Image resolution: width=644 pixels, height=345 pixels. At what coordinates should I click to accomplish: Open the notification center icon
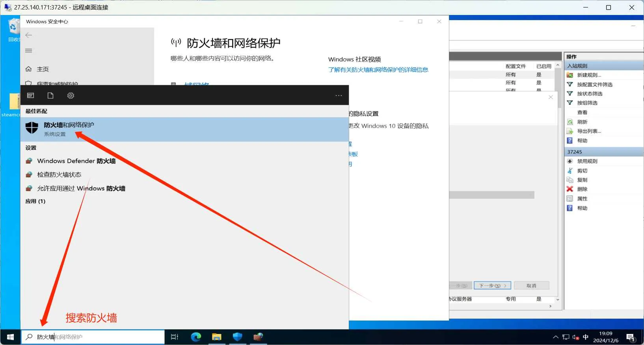(x=631, y=338)
